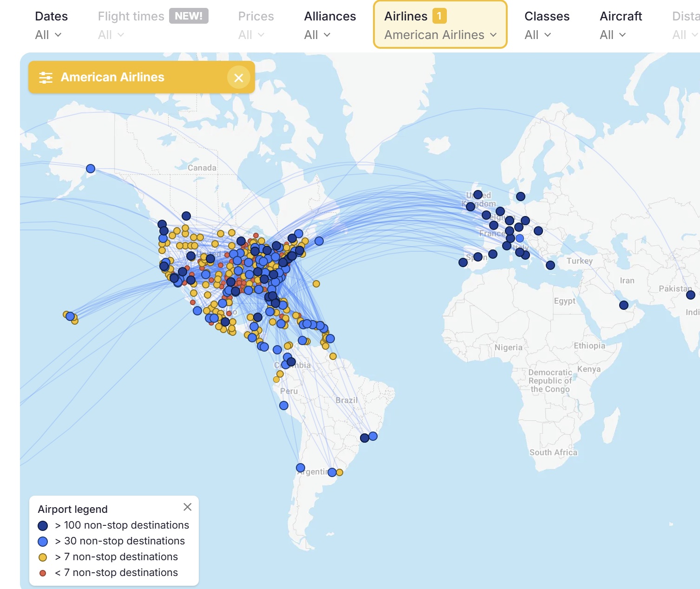The image size is (700, 589).
Task: Select the Alaska airport marker
Action: click(91, 169)
